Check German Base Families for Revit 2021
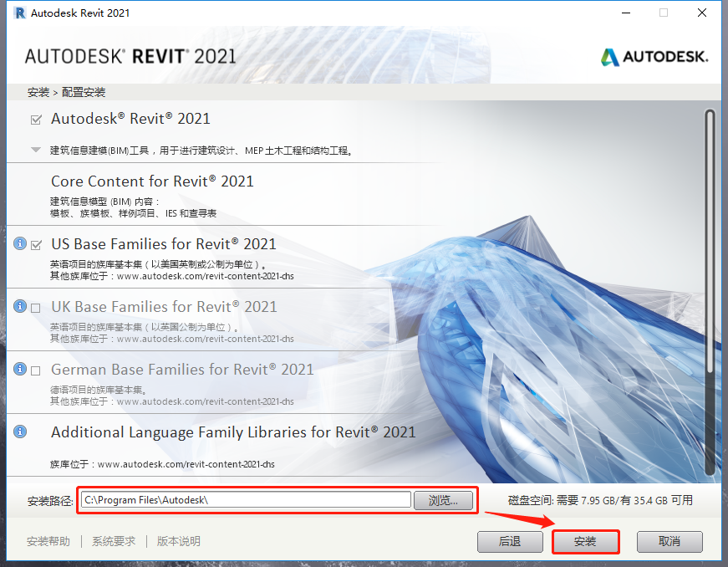 pos(36,370)
